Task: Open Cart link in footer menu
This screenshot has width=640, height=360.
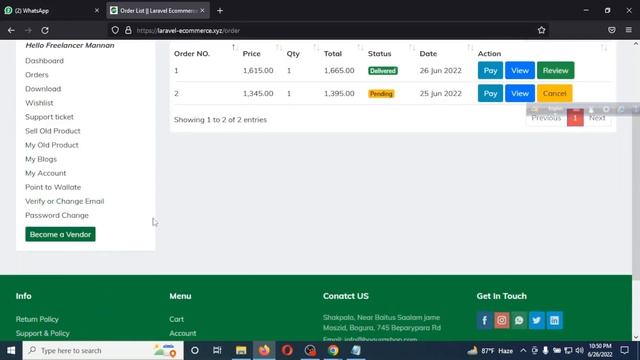Action: [x=176, y=319]
